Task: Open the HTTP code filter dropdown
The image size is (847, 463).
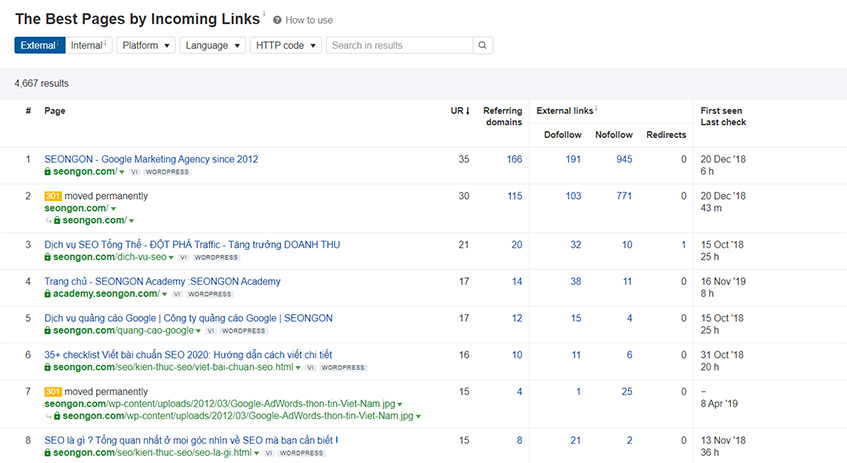Action: click(285, 45)
